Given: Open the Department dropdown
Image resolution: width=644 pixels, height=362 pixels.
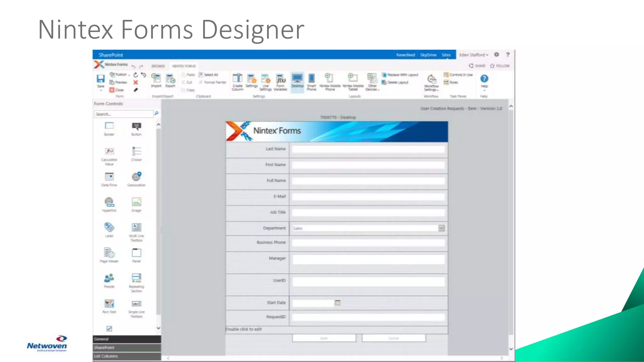Looking at the screenshot, I should click(441, 228).
